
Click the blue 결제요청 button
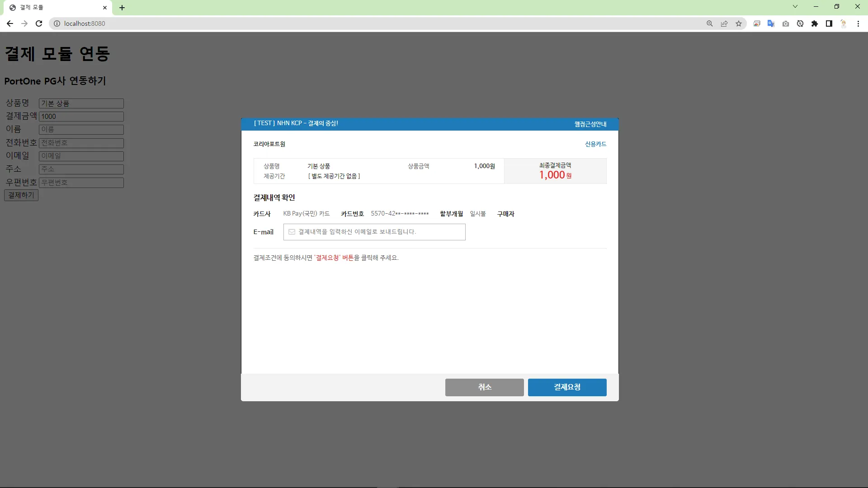pyautogui.click(x=567, y=387)
